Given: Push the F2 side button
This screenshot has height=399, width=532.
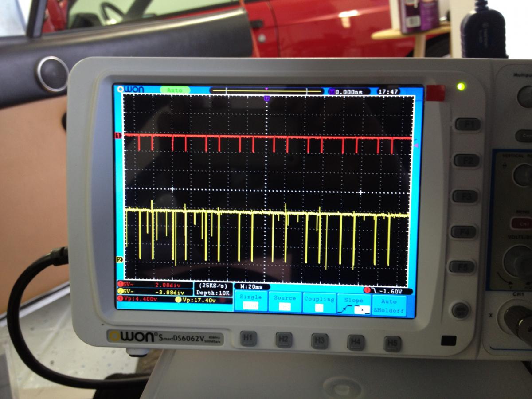Looking at the screenshot, I should (x=467, y=160).
